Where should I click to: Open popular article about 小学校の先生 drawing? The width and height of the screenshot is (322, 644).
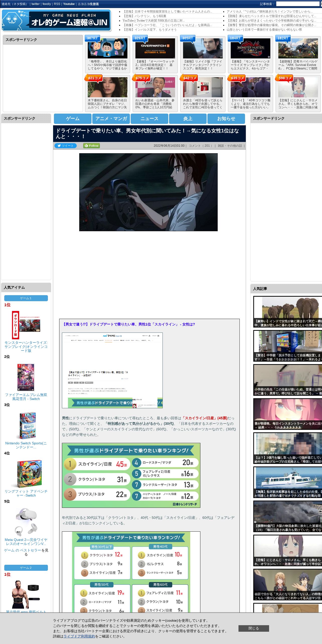(288, 380)
